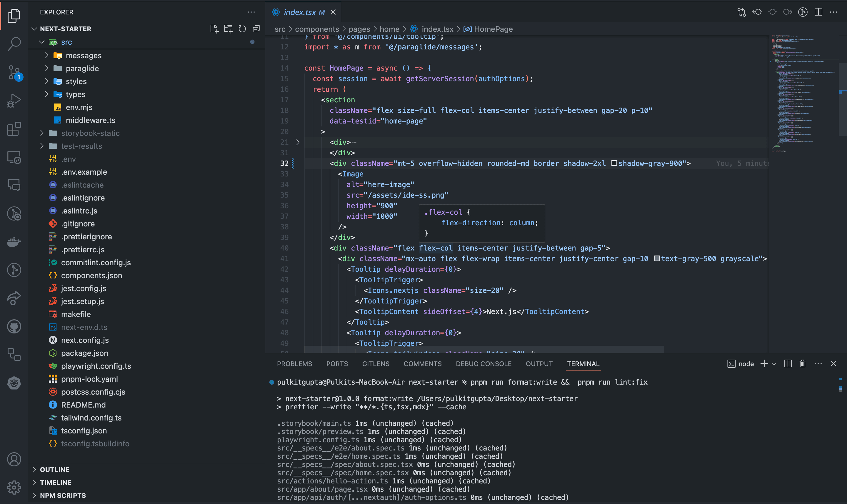Expand the paraglide folder

click(x=46, y=68)
